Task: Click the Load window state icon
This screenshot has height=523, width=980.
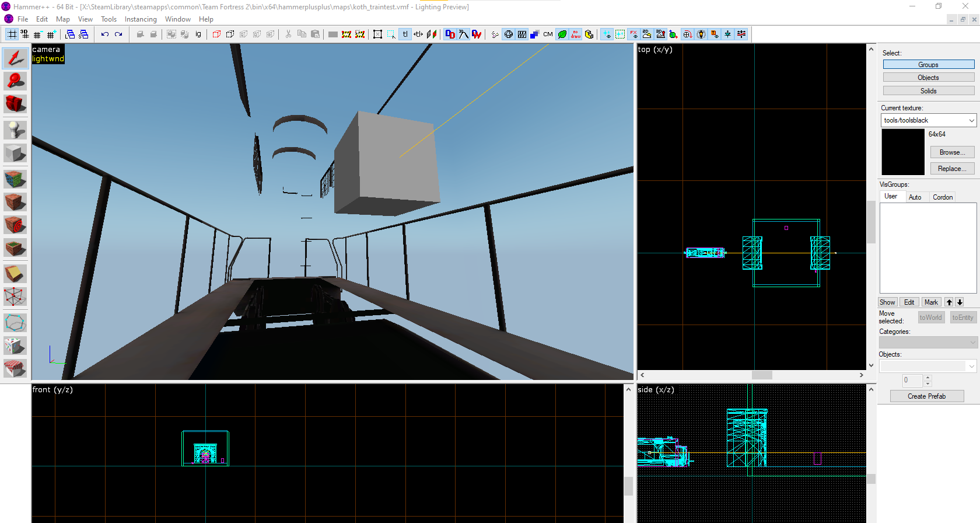Action: 70,34
